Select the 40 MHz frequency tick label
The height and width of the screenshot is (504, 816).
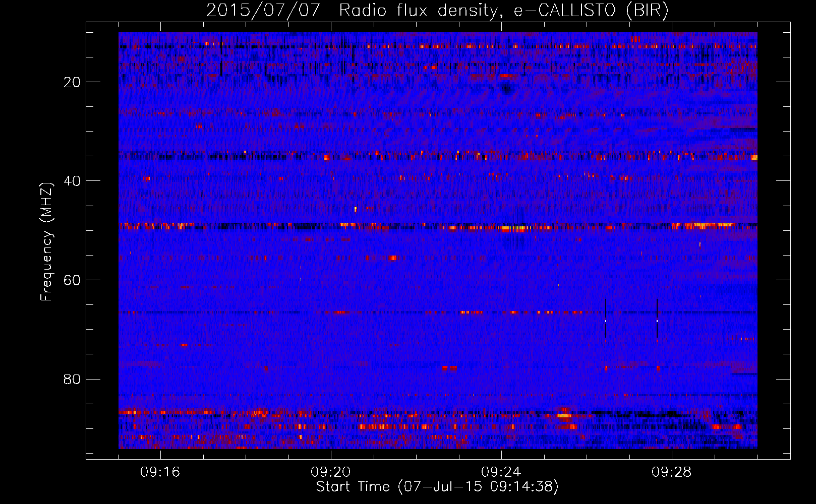click(73, 181)
